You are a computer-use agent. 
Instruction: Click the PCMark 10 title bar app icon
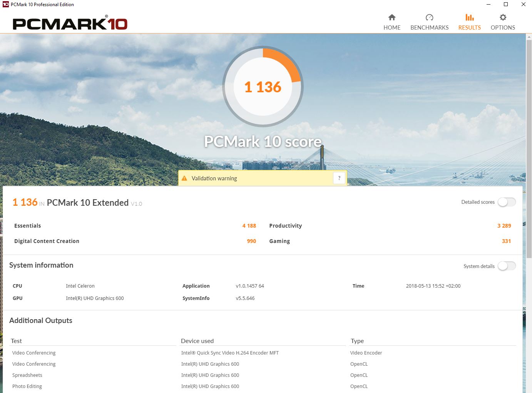(x=5, y=4)
